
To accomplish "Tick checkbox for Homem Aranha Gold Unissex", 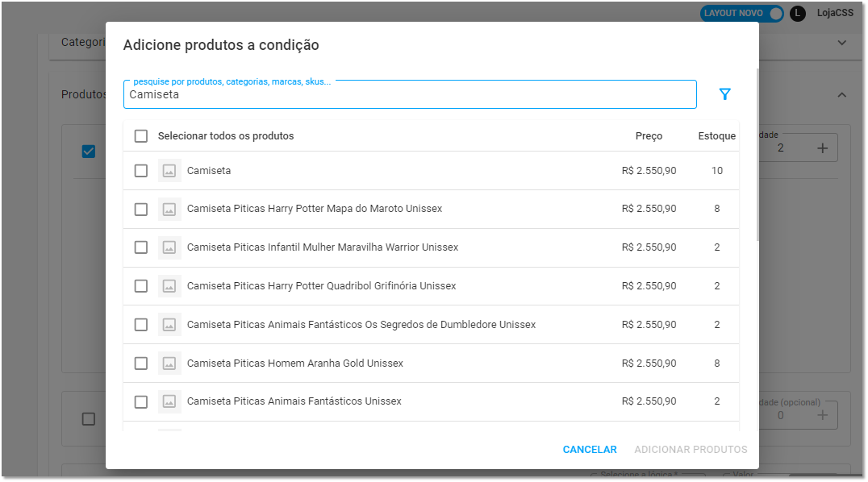I will (x=141, y=363).
